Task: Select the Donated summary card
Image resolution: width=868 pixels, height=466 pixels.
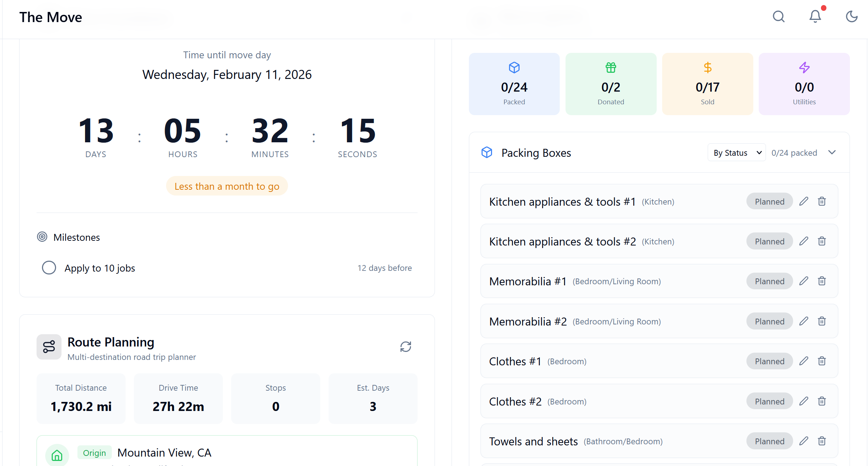Action: click(610, 84)
